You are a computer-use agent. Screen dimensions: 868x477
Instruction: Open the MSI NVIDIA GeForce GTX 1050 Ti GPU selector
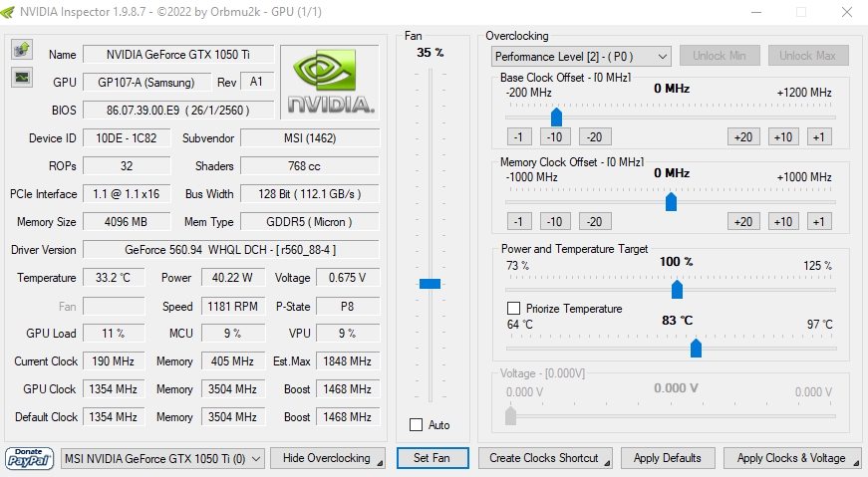162,459
